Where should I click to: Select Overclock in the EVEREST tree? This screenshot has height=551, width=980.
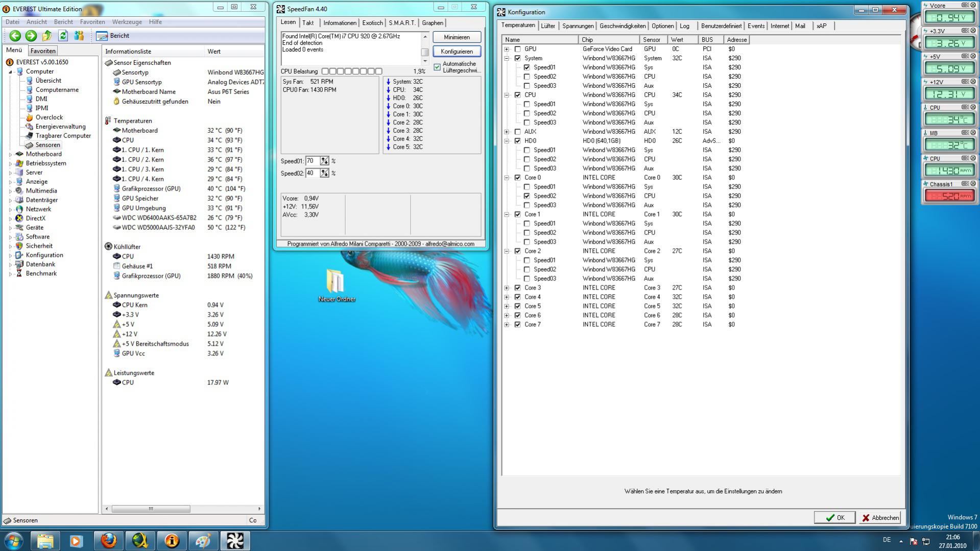(49, 117)
